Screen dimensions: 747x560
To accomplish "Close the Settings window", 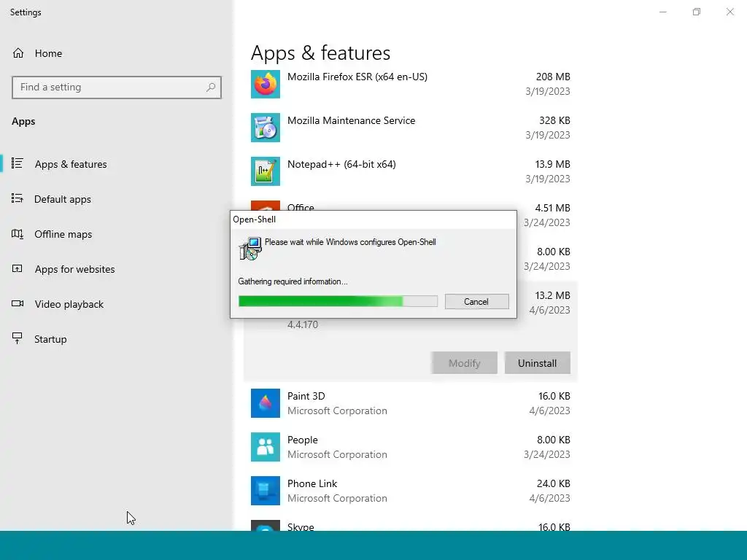I will pos(729,12).
